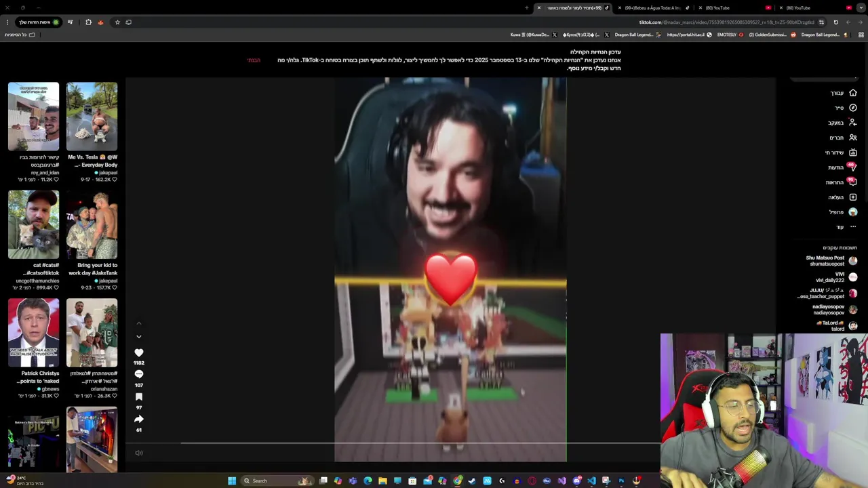Open the Explore compass icon in sidebar

point(852,108)
